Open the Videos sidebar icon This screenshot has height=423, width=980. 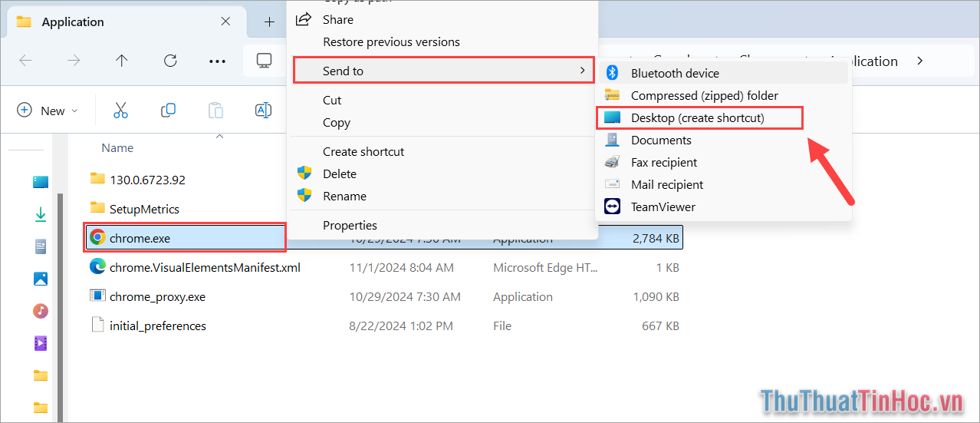[41, 343]
